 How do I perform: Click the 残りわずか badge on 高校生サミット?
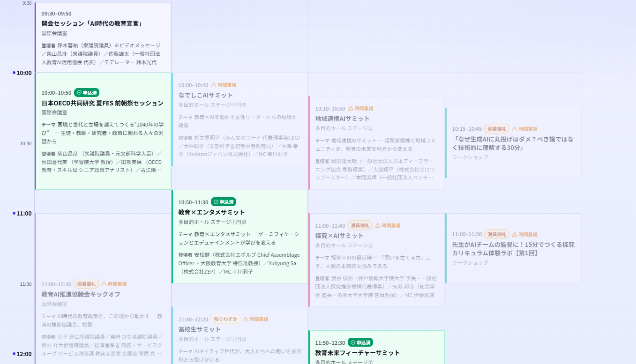coord(225,319)
